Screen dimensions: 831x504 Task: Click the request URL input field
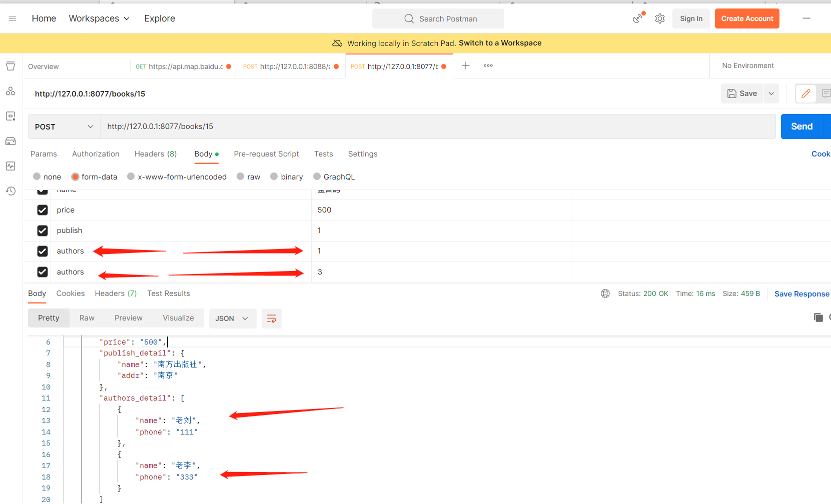438,126
